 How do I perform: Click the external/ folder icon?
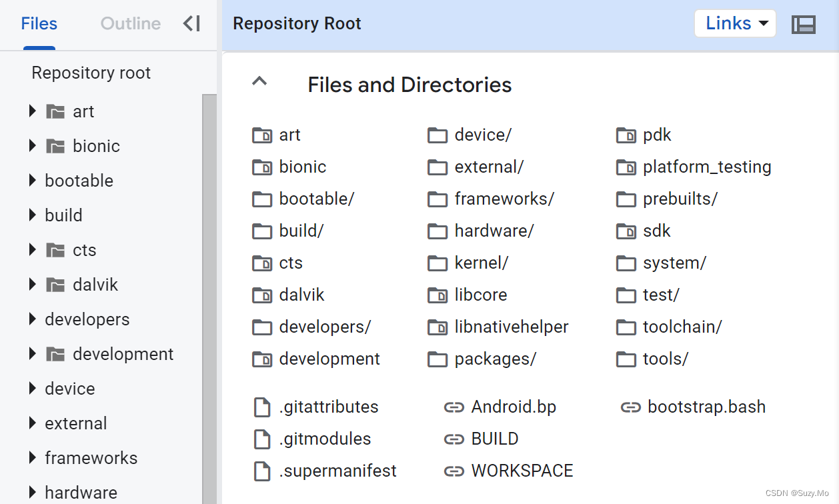(438, 167)
